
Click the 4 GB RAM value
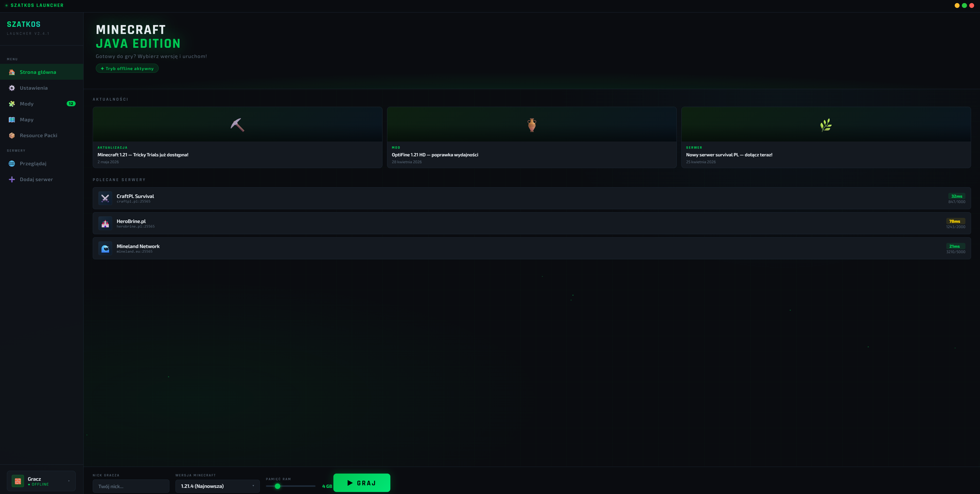327,486
